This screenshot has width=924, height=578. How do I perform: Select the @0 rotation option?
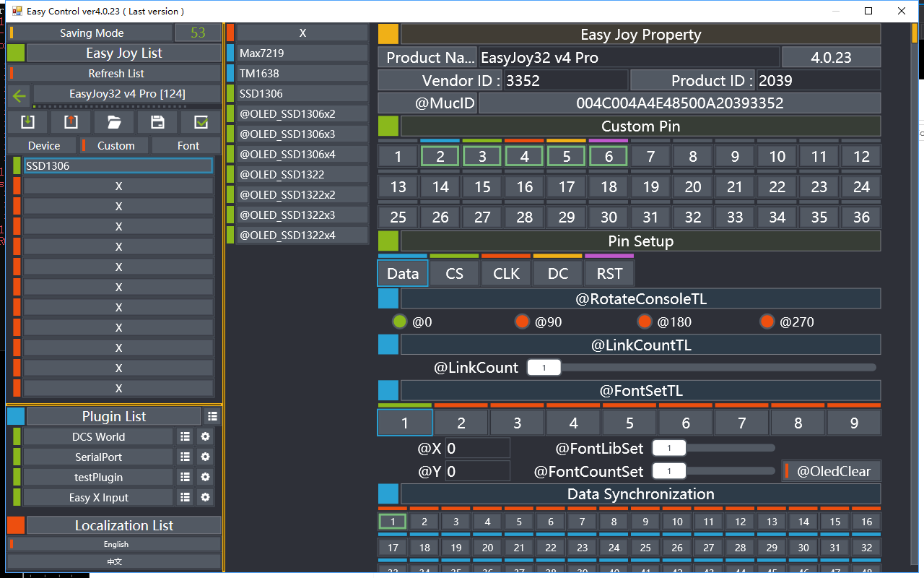399,322
